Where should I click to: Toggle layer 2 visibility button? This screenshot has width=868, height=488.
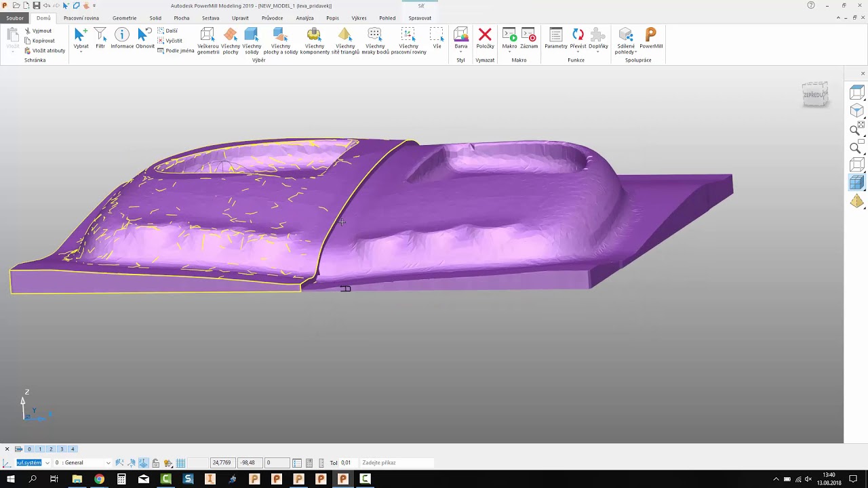[51, 449]
